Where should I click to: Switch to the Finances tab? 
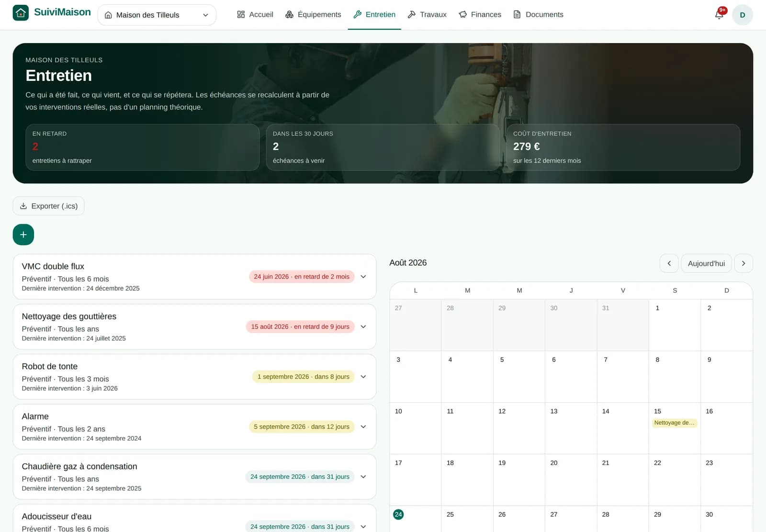coord(480,14)
